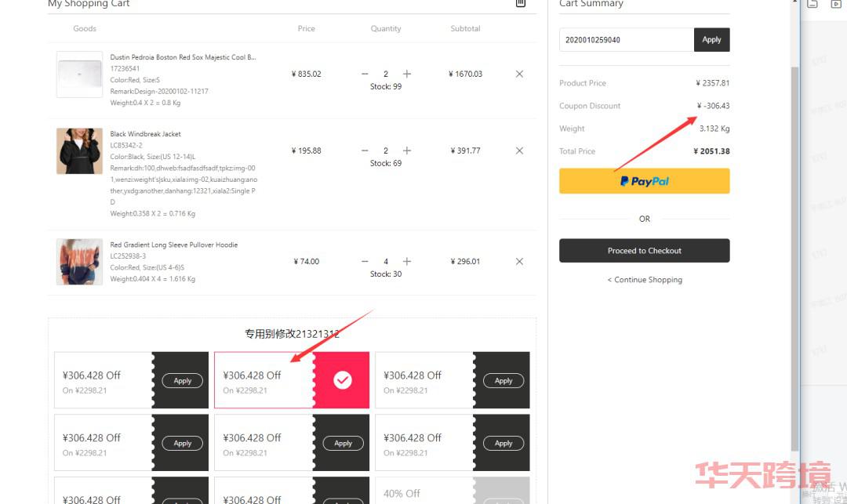
Task: Increase quantity of Red Gradient Pullover Hoodie
Action: pos(407,261)
